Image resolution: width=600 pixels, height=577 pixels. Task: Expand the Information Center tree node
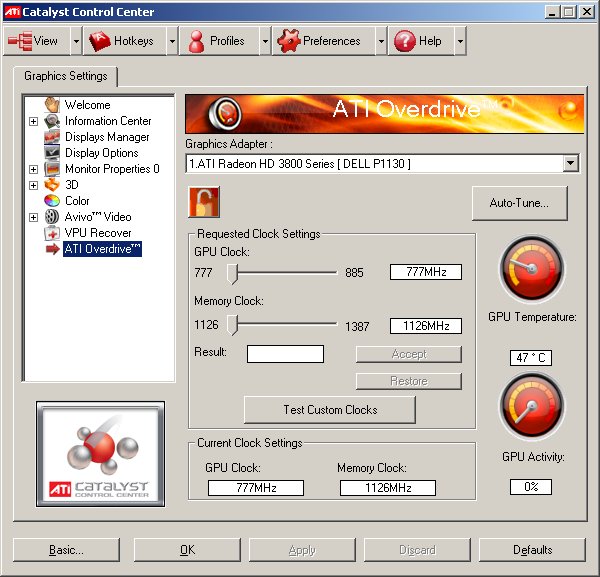click(x=33, y=121)
